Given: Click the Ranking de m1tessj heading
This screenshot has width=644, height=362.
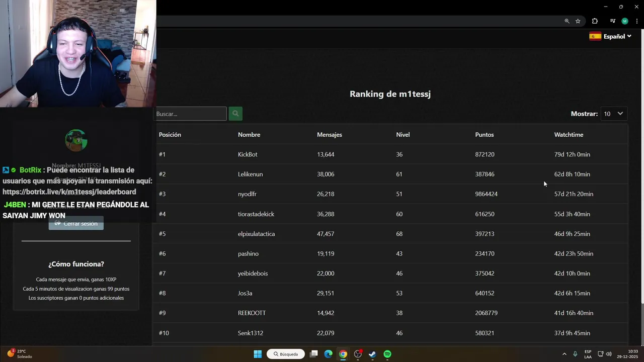Looking at the screenshot, I should pos(390,94).
